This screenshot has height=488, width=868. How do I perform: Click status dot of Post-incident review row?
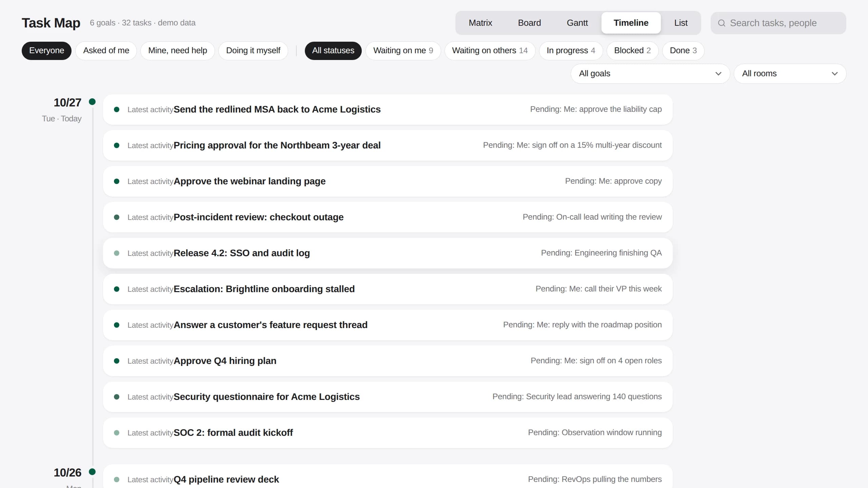coord(117,217)
